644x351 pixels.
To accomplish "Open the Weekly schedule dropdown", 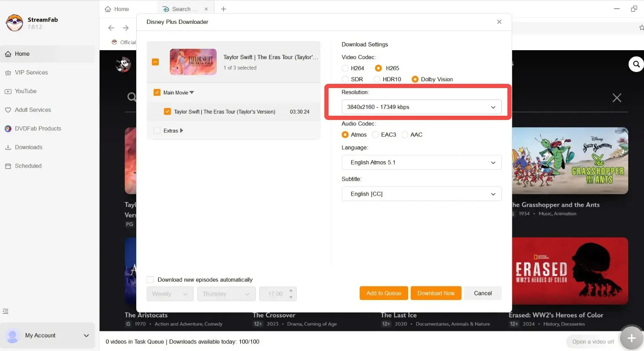I will click(x=170, y=294).
